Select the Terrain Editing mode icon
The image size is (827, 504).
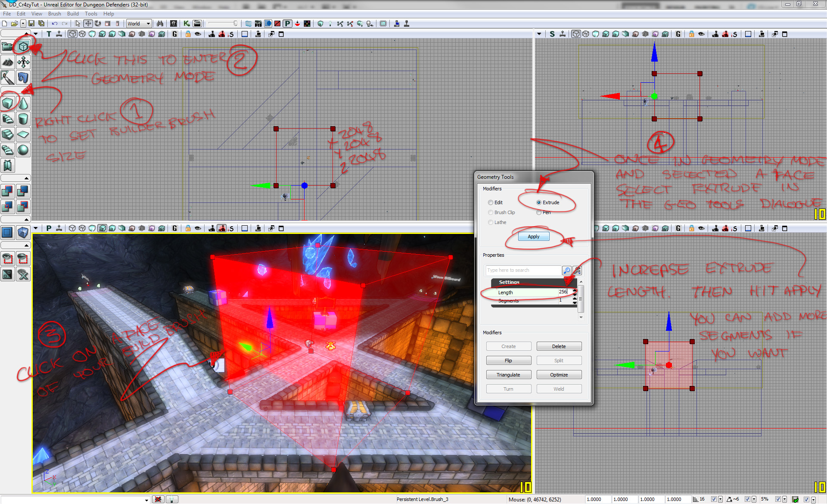tap(8, 63)
